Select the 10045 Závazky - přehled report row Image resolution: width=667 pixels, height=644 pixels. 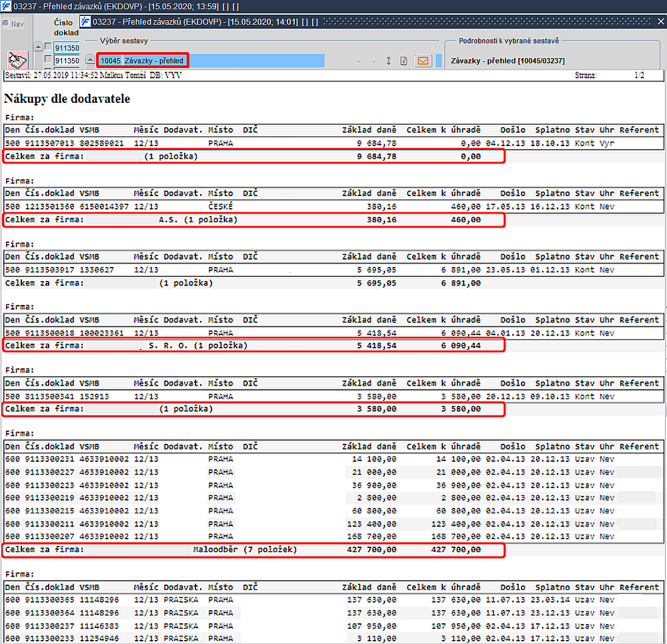(143, 61)
